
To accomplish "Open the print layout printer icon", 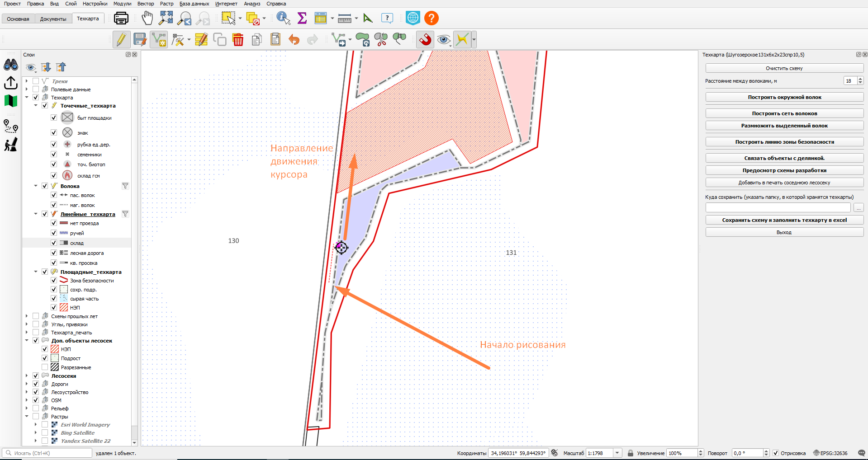I will [121, 18].
